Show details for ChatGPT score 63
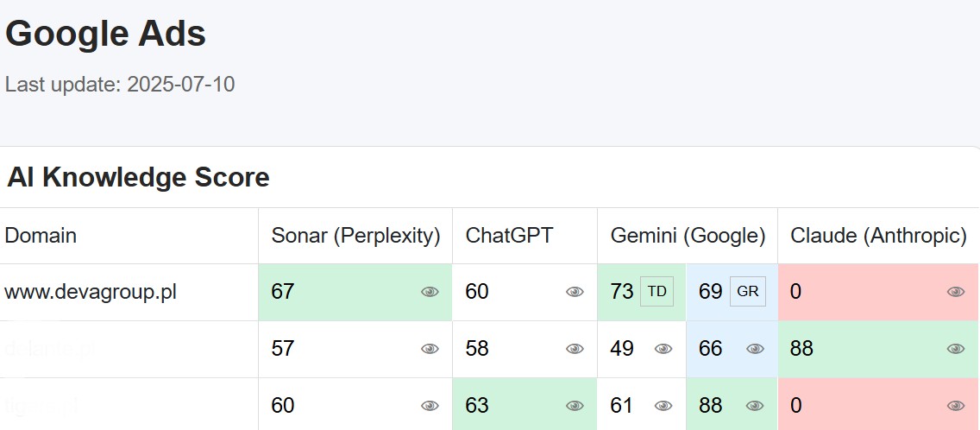This screenshot has height=430, width=980. pyautogui.click(x=575, y=406)
